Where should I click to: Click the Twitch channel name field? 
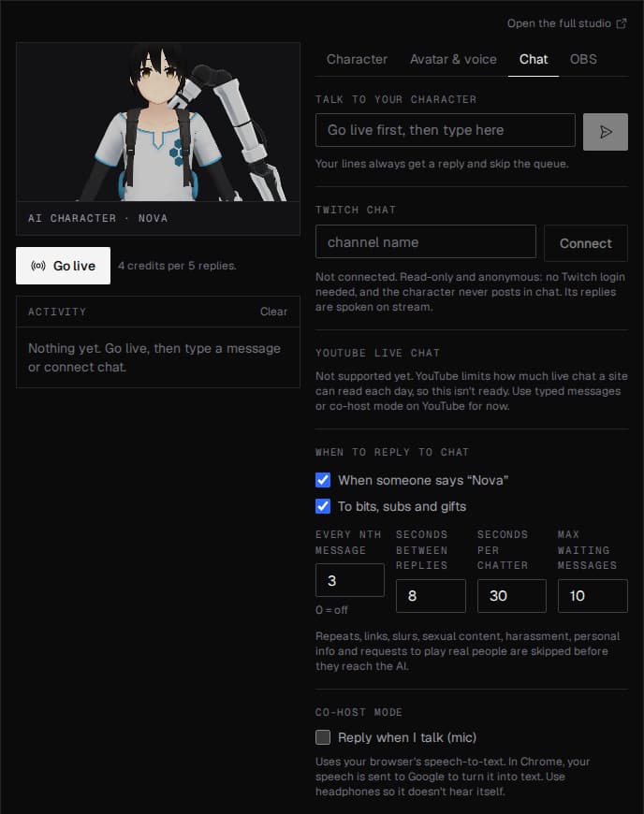tap(425, 242)
